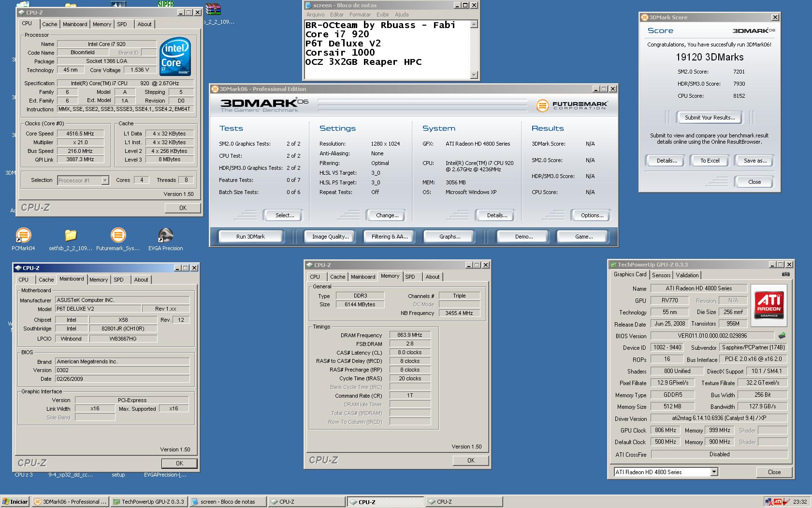Select Mainboard tab in memory CPU-Z window
Viewport: 812px width, 508px height.
[x=363, y=277]
